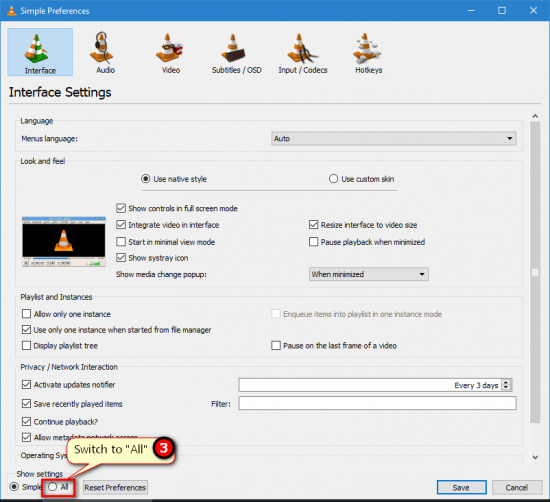The width and height of the screenshot is (550, 502).
Task: Click the VLC cone icon in title bar
Action: tap(12, 11)
